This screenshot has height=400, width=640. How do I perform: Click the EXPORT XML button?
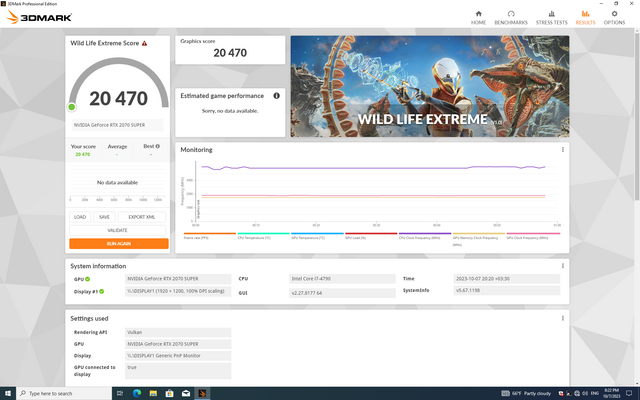tap(138, 216)
